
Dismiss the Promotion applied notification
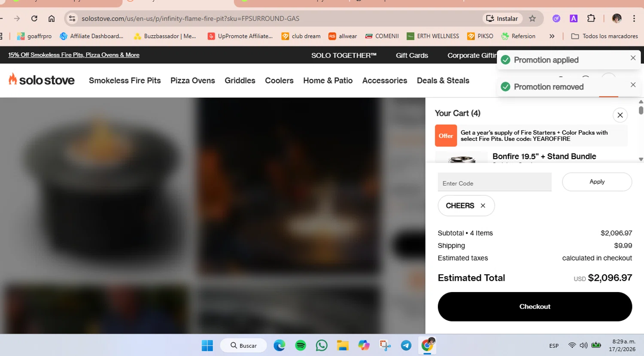coord(633,58)
